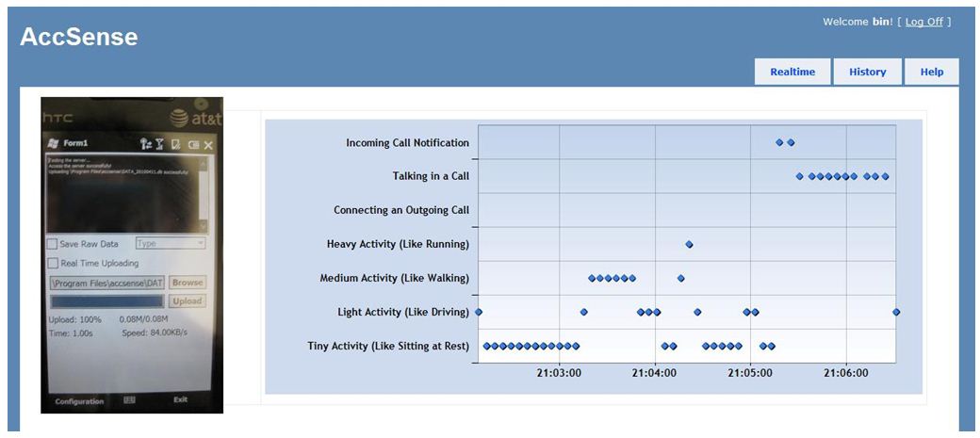Click the signal antenna icon in the phone title bar
This screenshot has height=438, width=980.
point(159,144)
